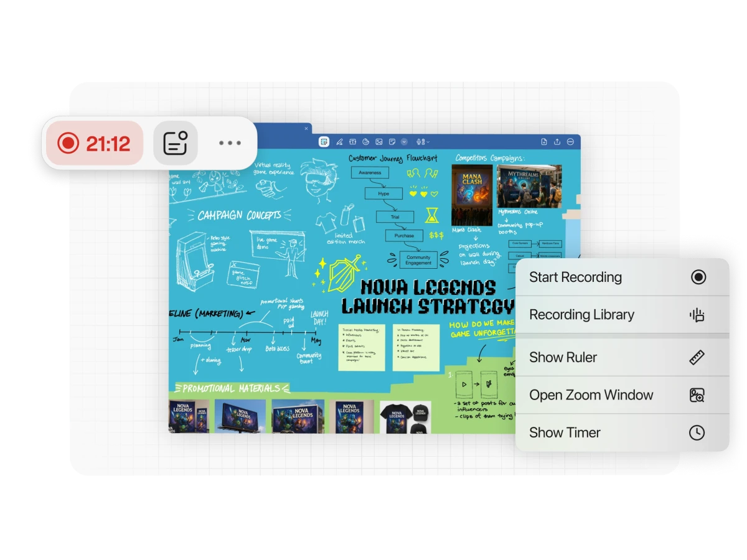Choose Open Zoom Window

point(622,394)
